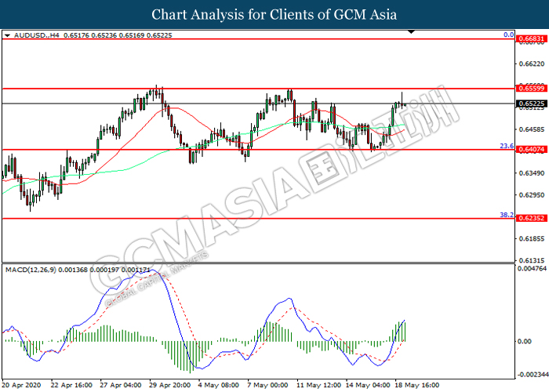
Task: Click the red 0.64074 price level tag
Action: coord(530,150)
